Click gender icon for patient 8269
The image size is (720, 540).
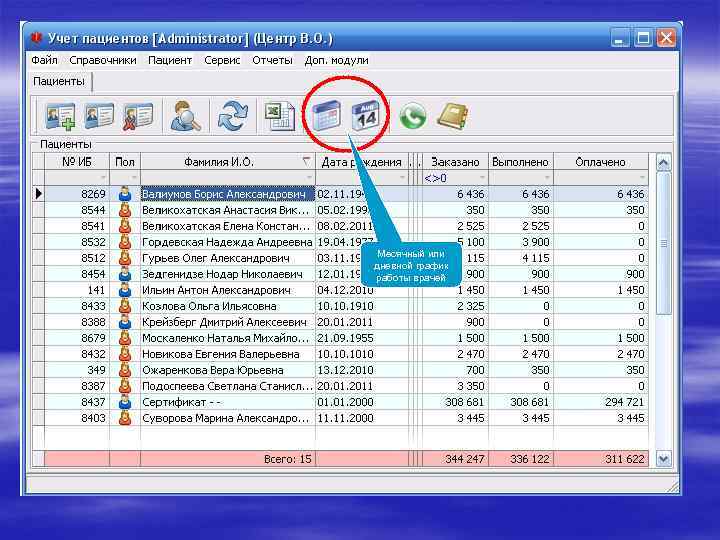(x=124, y=194)
